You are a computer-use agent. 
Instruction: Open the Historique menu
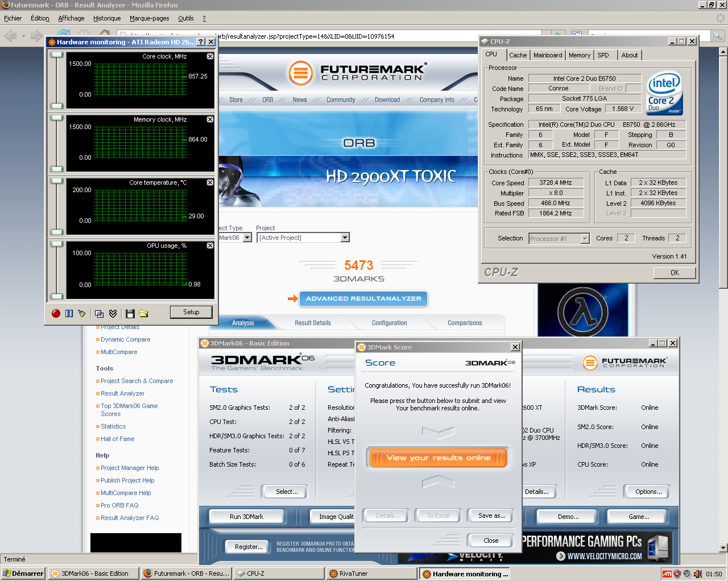pos(107,18)
